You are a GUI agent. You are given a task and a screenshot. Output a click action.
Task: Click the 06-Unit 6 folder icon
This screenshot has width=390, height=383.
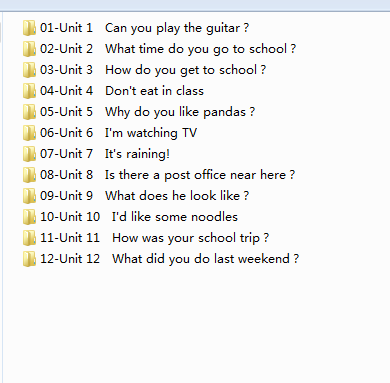pos(29,133)
